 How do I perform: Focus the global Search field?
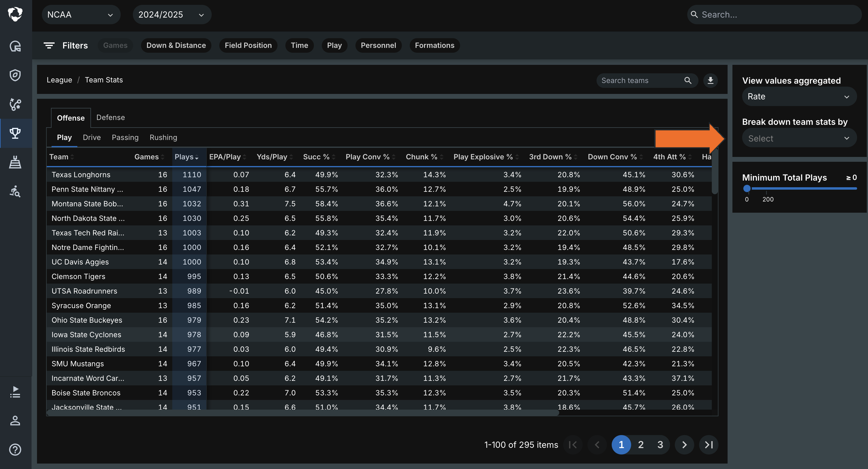point(774,15)
